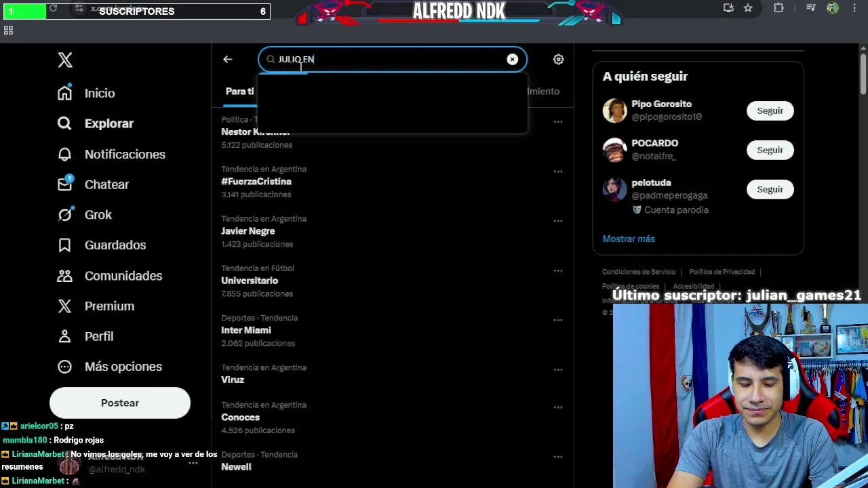This screenshot has height=488, width=868.
Task: Open account switcher three dots menu
Action: pos(193,464)
